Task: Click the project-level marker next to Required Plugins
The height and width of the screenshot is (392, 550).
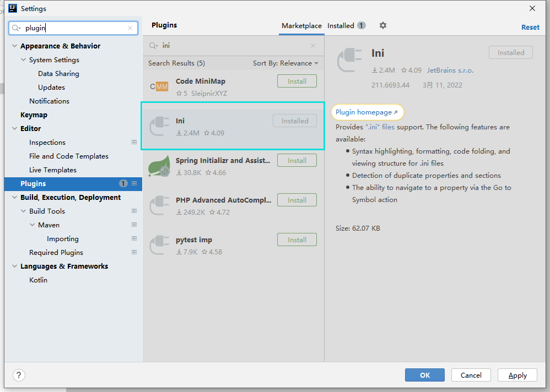Action: pyautogui.click(x=134, y=252)
